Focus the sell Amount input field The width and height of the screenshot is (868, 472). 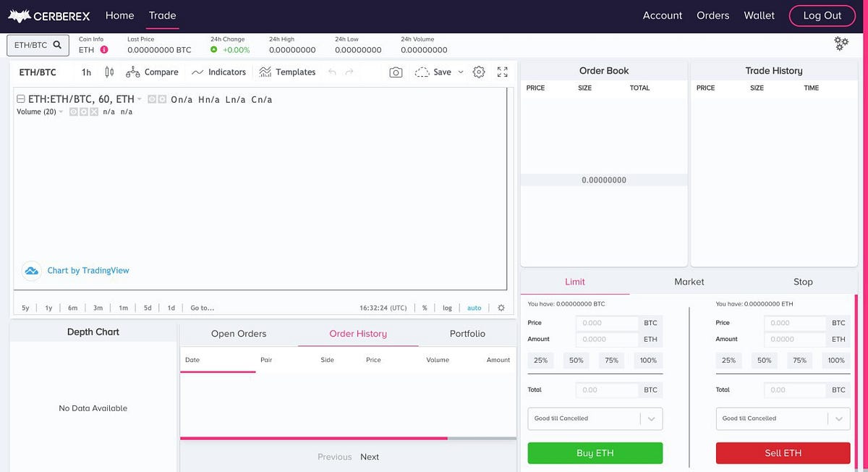(x=796, y=339)
